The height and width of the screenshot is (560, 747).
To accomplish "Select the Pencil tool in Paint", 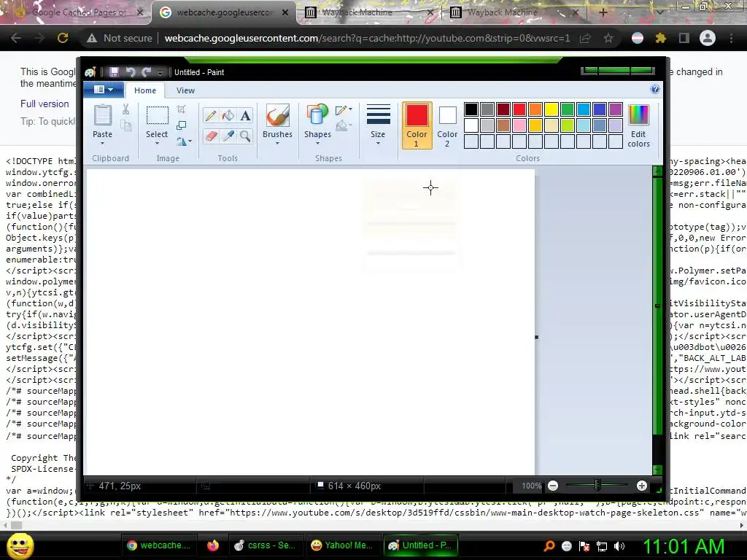I will pos(211,116).
